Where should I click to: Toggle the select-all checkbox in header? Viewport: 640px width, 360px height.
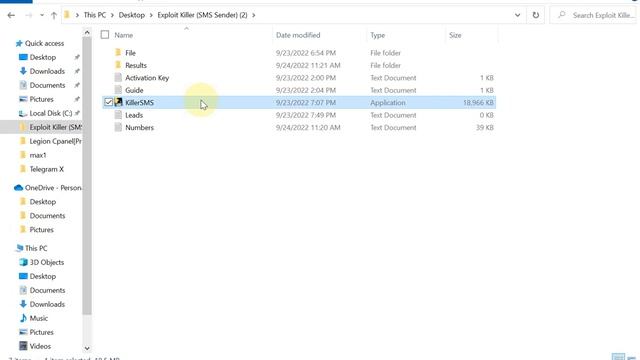[105, 35]
